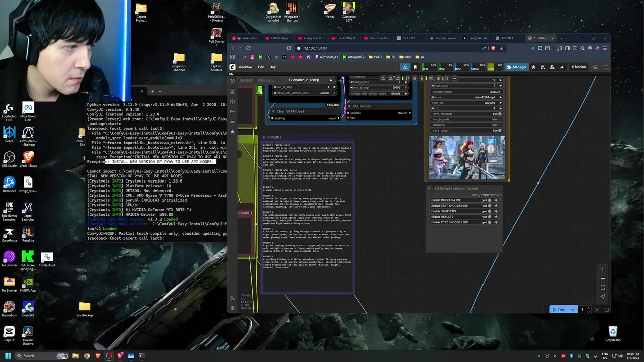Open the Edit menu
644x362 pixels.
(261, 67)
